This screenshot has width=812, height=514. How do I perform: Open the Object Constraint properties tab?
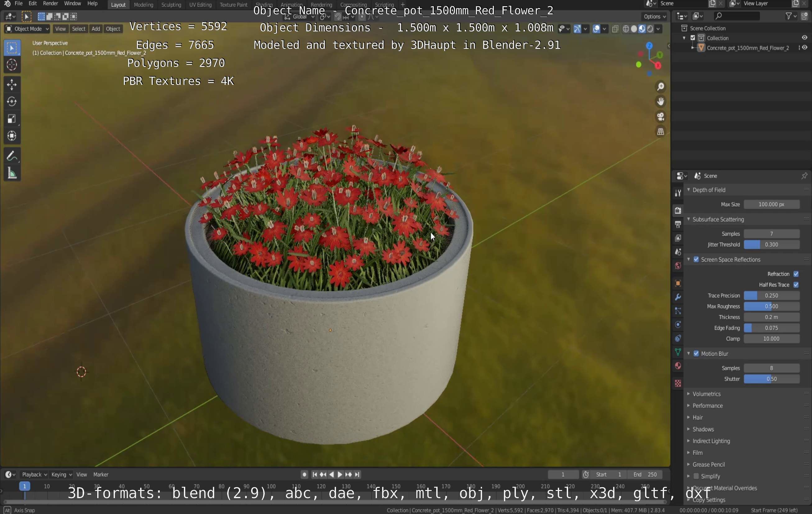[678, 339]
